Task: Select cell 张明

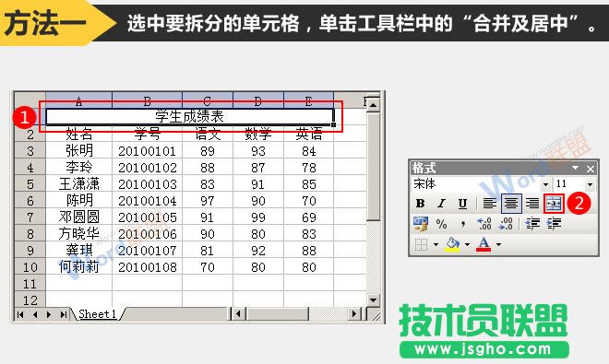Action: pos(78,151)
